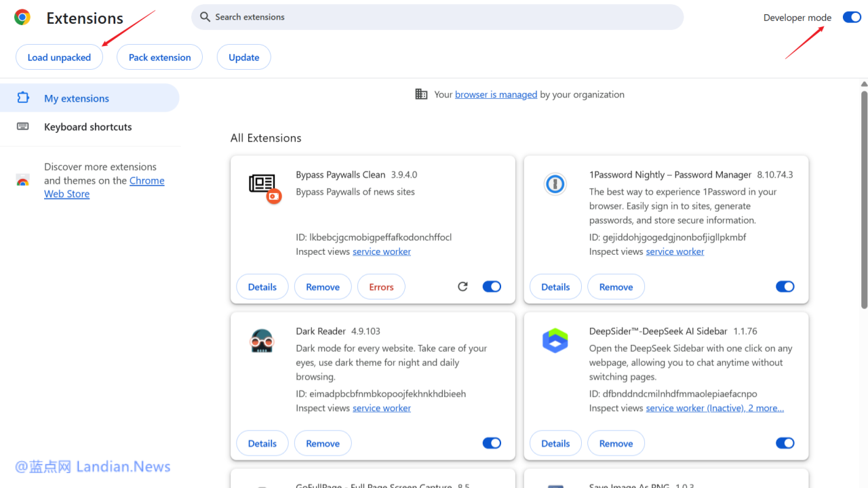Remove Dark Reader extension
Screen dimensions: 868x488
pyautogui.click(x=323, y=443)
